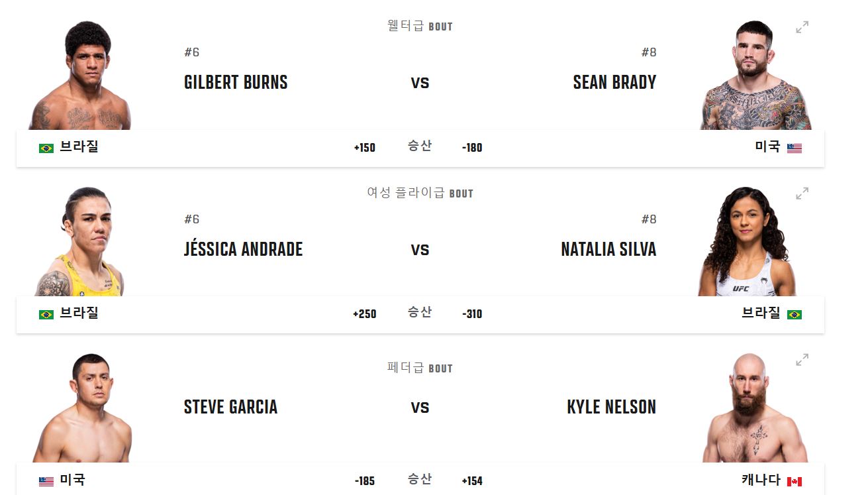Select the 웰터급 BOUT label
868x495 pixels.
click(x=420, y=26)
